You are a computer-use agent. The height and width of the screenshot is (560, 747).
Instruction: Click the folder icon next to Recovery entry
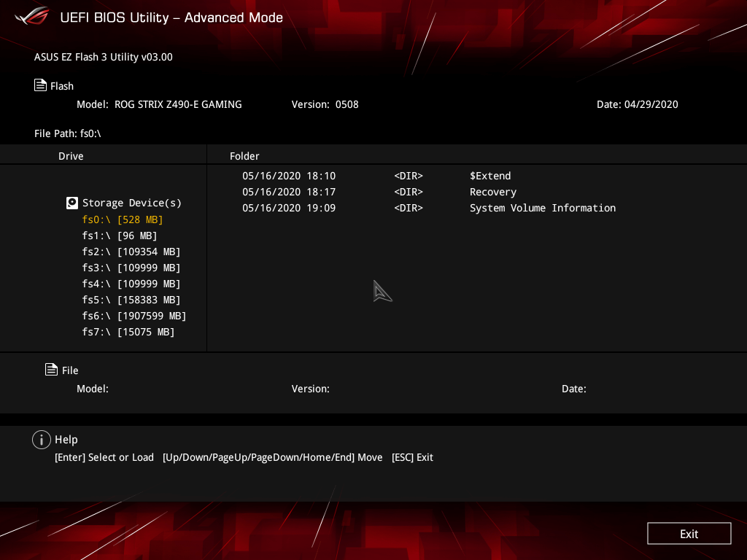click(409, 192)
